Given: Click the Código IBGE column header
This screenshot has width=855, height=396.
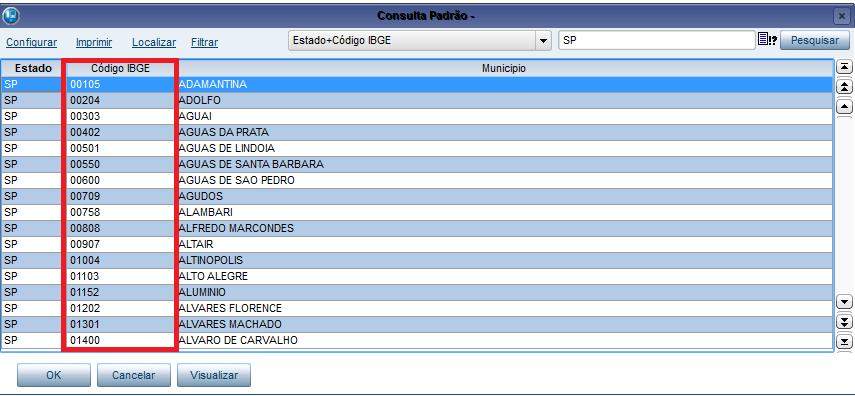Looking at the screenshot, I should pyautogui.click(x=121, y=68).
